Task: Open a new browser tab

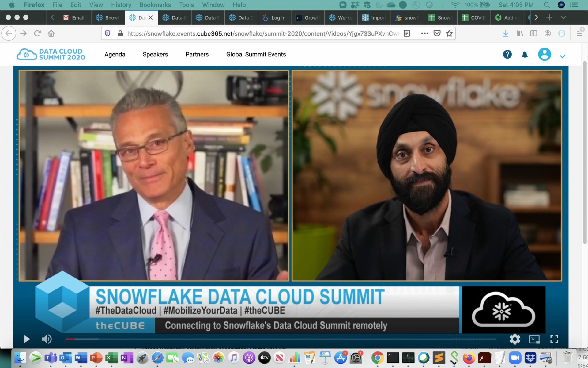Action: click(549, 17)
